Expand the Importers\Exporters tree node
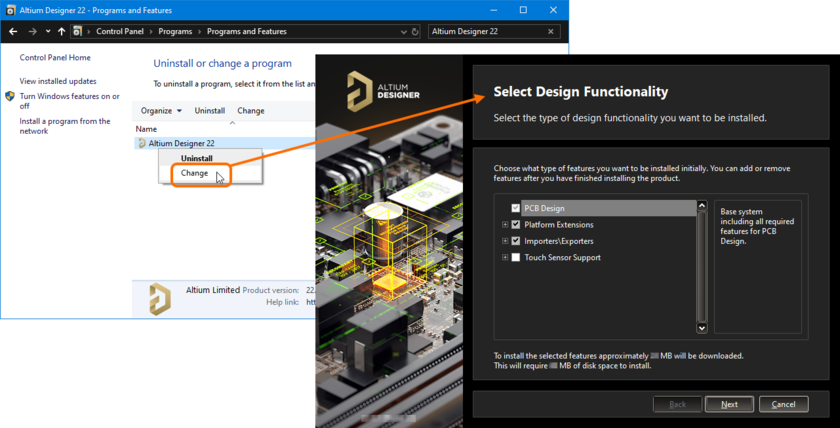This screenshot has height=428, width=840. (x=505, y=241)
